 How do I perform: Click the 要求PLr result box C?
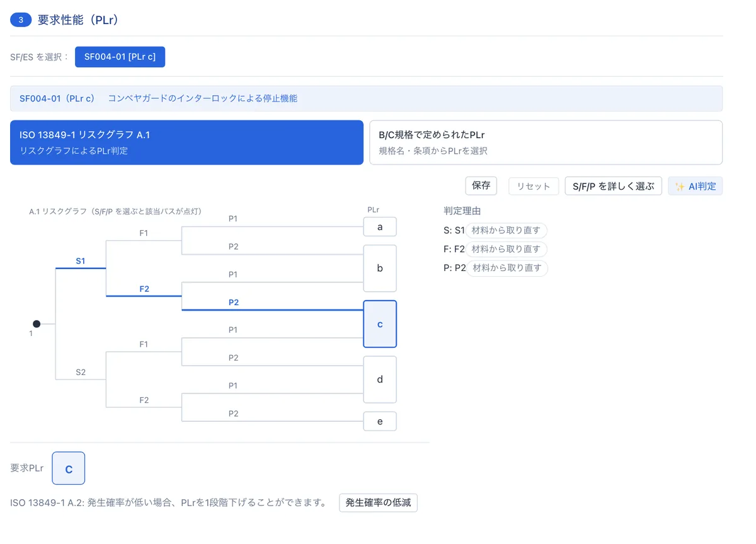click(x=69, y=468)
